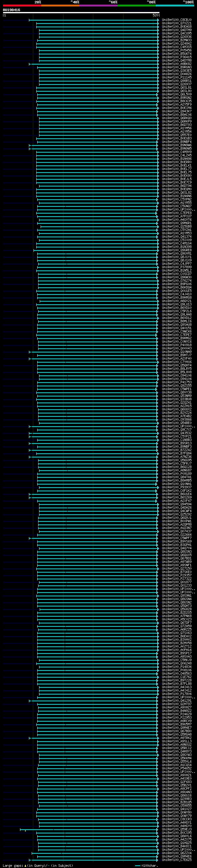Image resolution: width=197 pixels, height=868 pixels.
Task: Select label UniRef100_B6U1E4
Action: pos(177,494)
